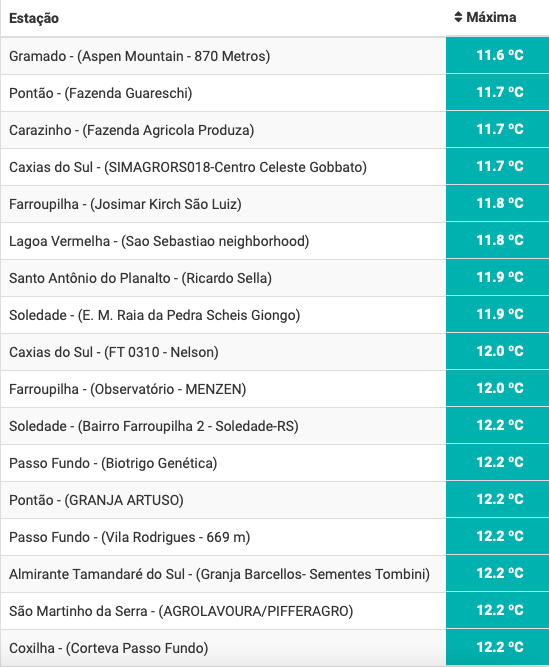This screenshot has height=667, width=549.
Task: Choose Passo Fundo Biotrigo Genética station
Action: coord(275,463)
